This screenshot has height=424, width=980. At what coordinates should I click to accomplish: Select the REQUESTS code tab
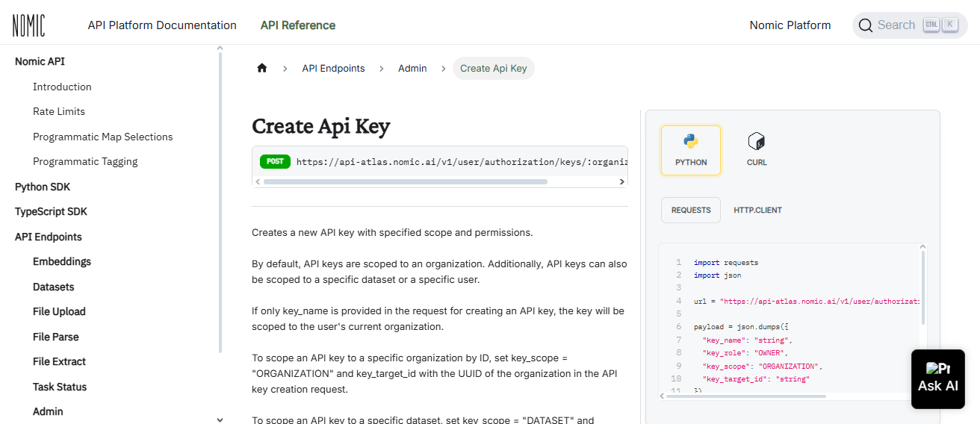[691, 210]
